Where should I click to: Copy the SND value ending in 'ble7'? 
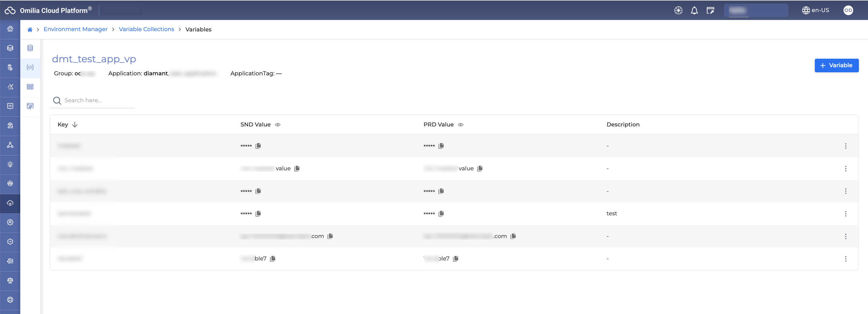point(272,259)
